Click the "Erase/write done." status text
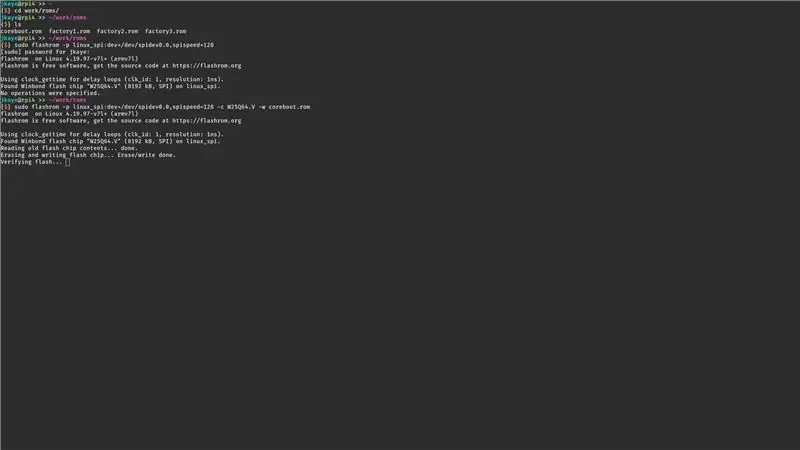This screenshot has height=450, width=800. 146,155
